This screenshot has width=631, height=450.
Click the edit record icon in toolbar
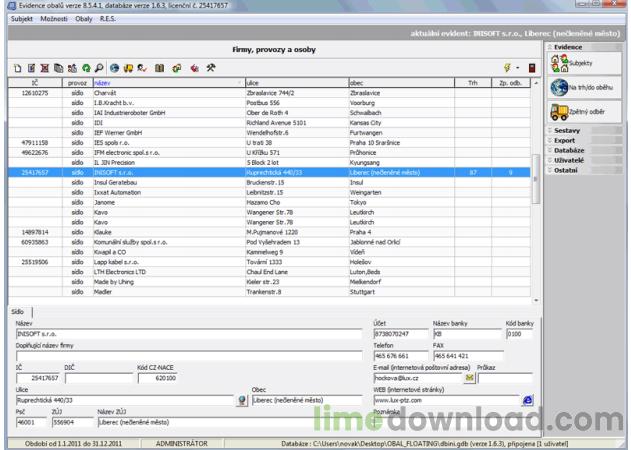click(31, 68)
